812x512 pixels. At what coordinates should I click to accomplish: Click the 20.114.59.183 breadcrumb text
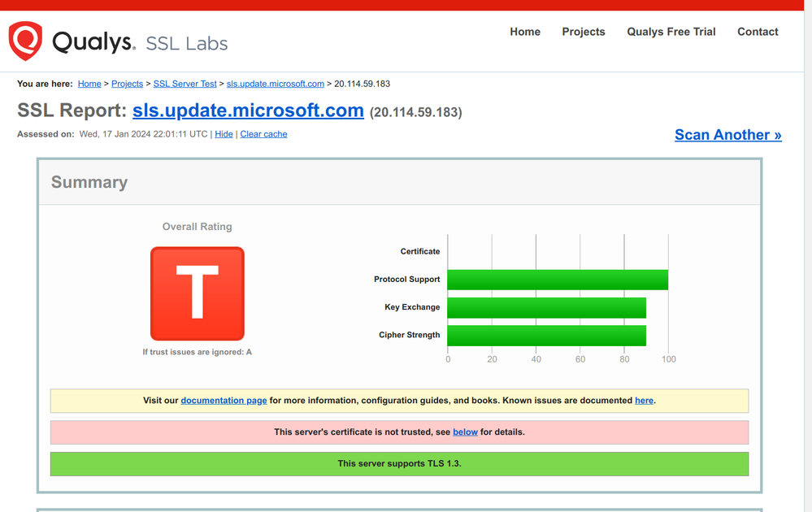coord(362,84)
